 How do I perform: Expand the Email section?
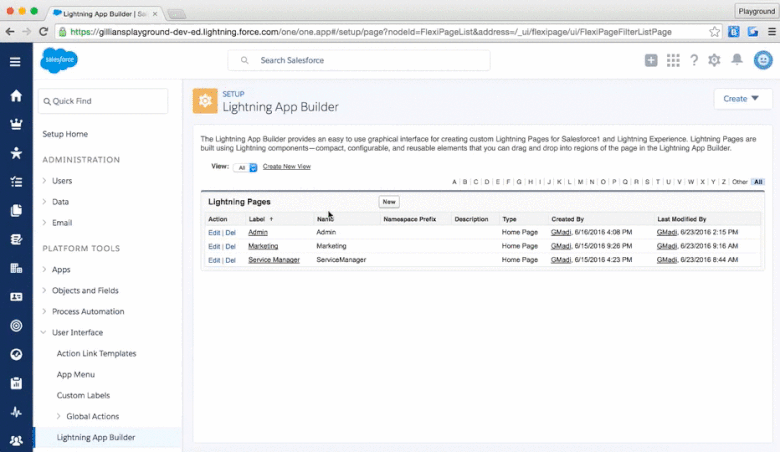click(x=44, y=222)
